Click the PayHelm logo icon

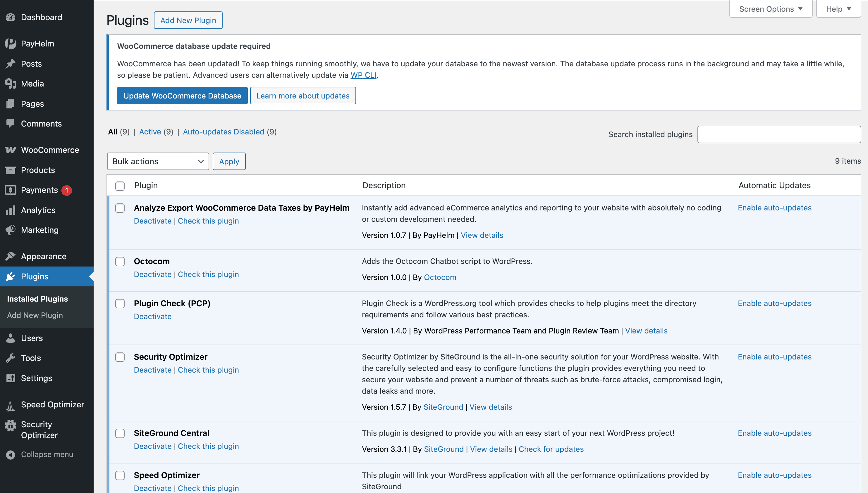point(11,44)
